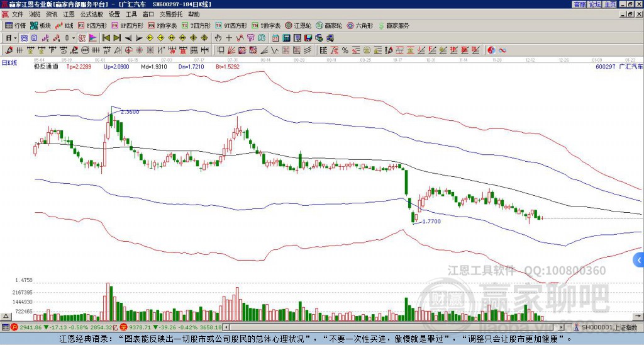Switch to the K线 chart view

pos(64,25)
